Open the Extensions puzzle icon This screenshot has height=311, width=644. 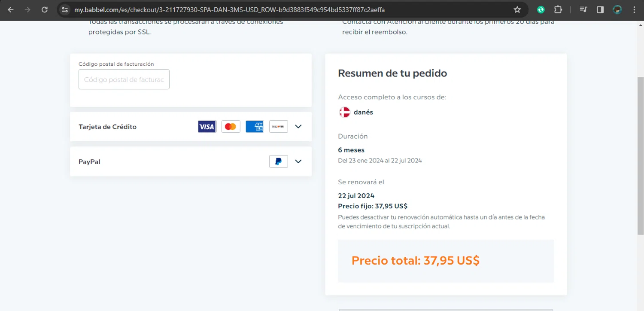point(558,9)
